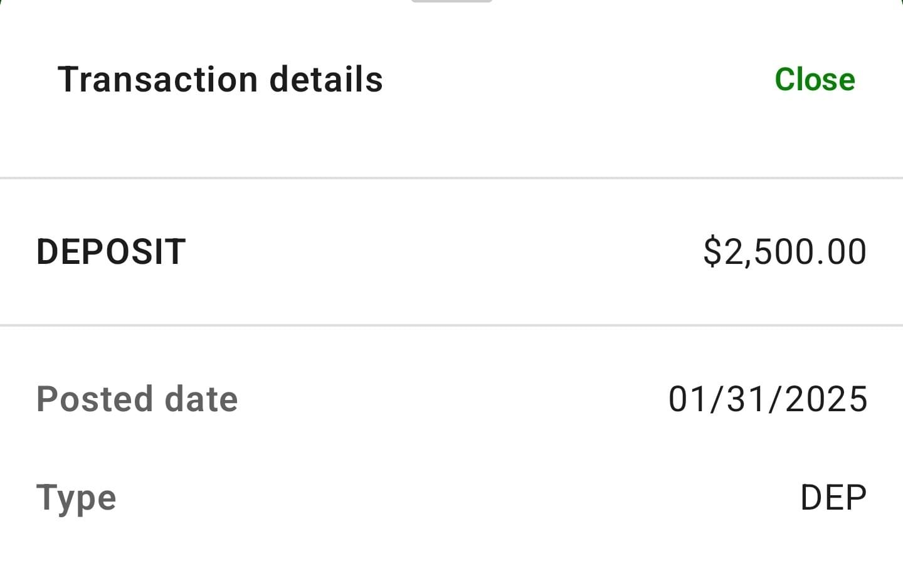Click the dollar sign in the amount

coord(713,251)
